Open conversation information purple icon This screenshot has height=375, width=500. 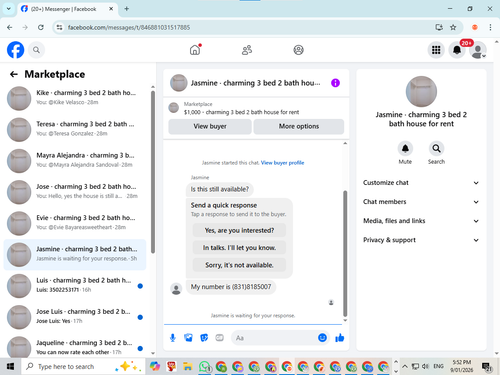(x=335, y=83)
